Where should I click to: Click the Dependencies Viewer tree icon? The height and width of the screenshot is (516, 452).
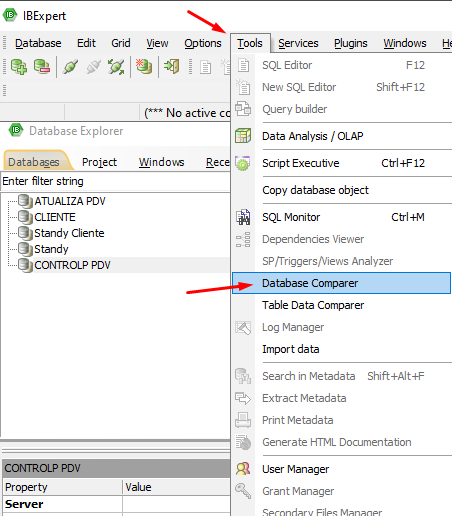243,239
